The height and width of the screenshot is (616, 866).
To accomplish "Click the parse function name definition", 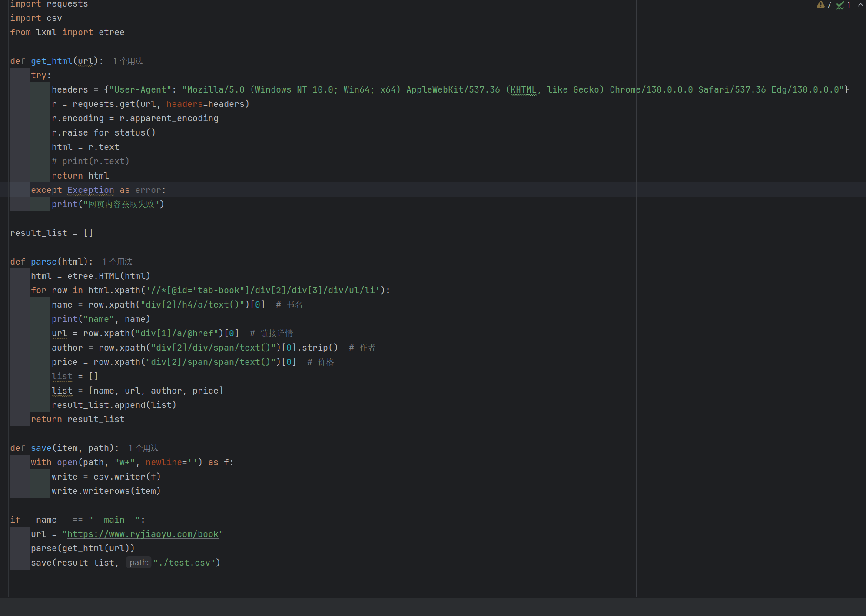I will click(x=43, y=262).
